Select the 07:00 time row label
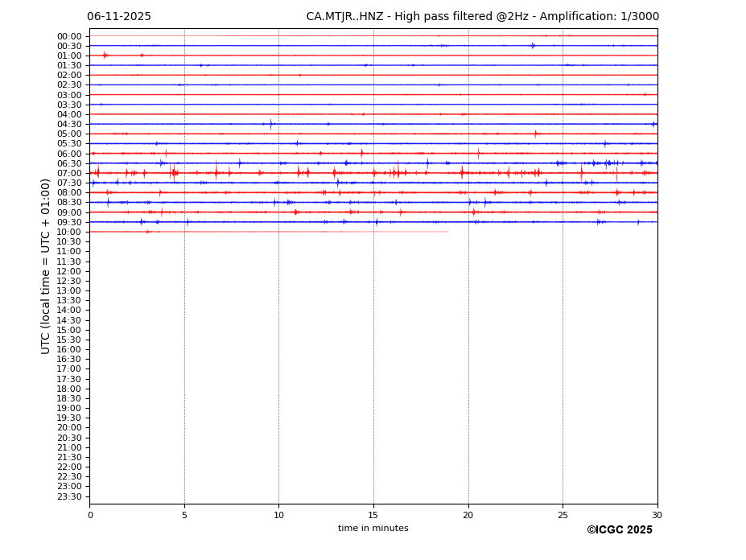Viewport: 746px width, 560px height. [69, 173]
